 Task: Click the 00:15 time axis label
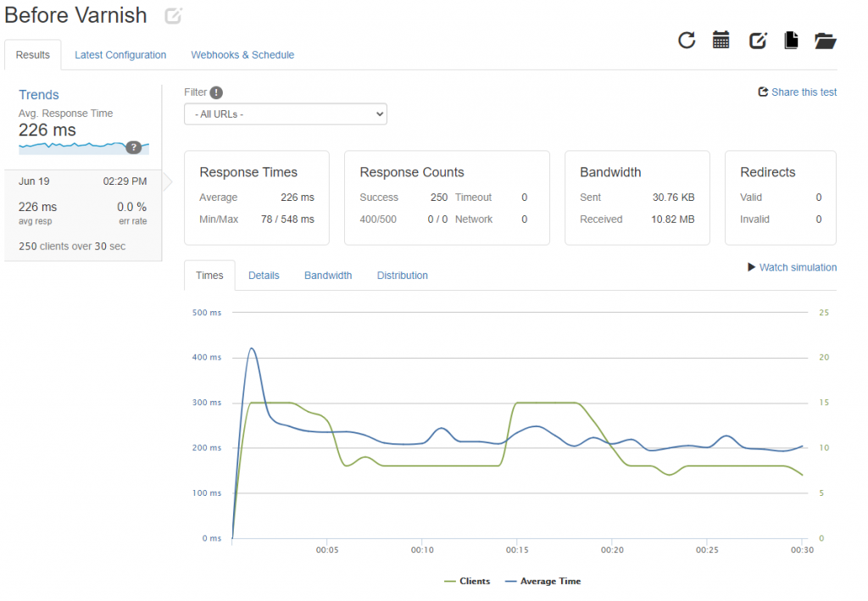[x=517, y=550]
